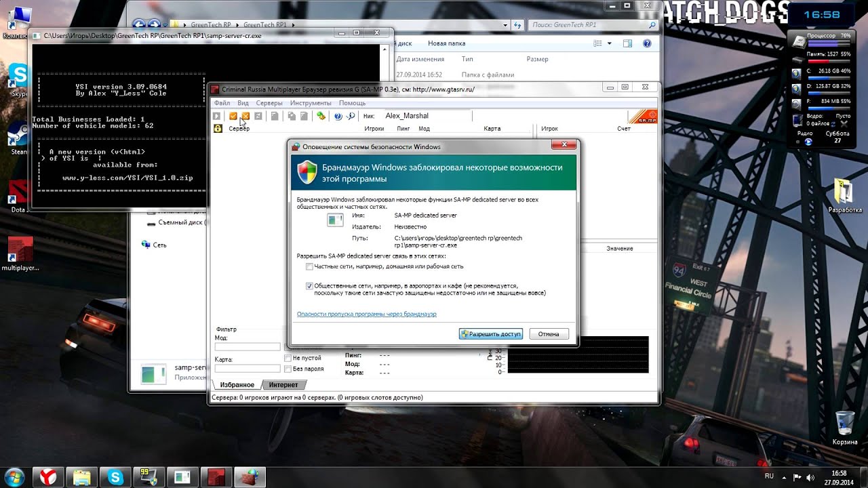
Task: Open the multiplayer desktop shortcut
Action: [x=20, y=253]
